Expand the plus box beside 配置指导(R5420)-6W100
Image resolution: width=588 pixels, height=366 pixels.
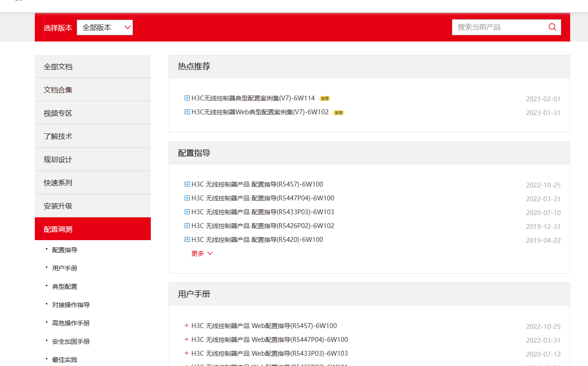(x=187, y=240)
